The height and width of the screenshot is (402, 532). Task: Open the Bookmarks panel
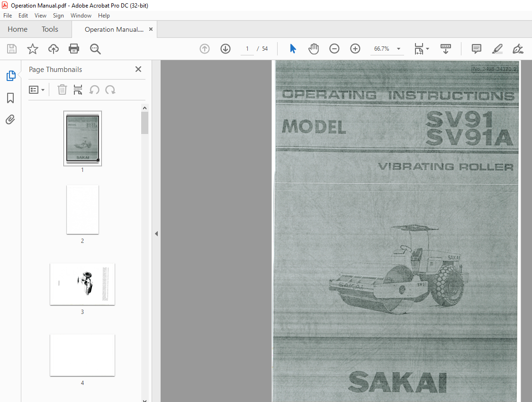[x=10, y=98]
